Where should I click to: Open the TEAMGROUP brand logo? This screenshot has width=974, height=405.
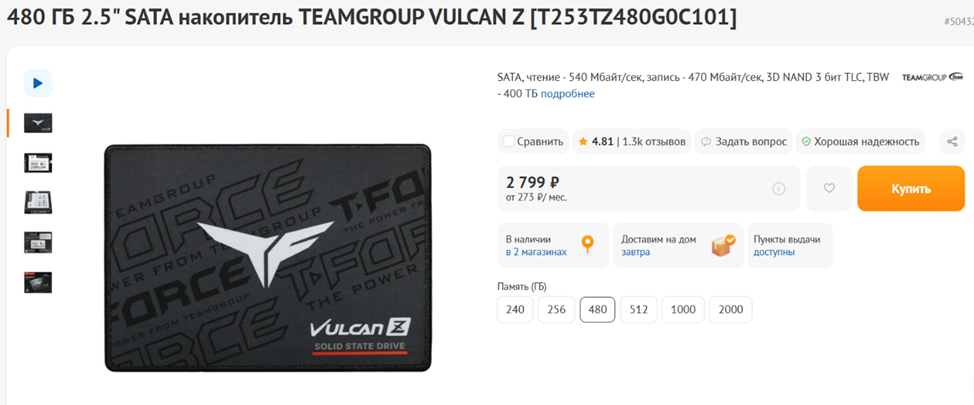point(932,78)
